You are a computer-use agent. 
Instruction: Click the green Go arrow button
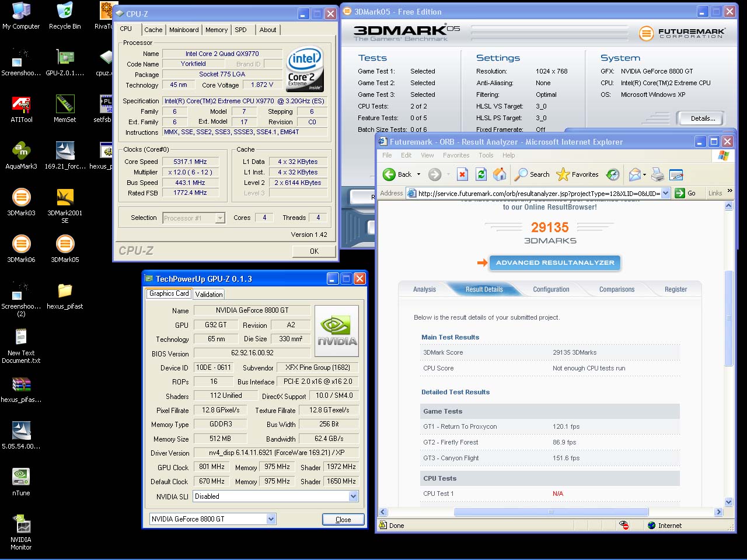[x=680, y=193]
